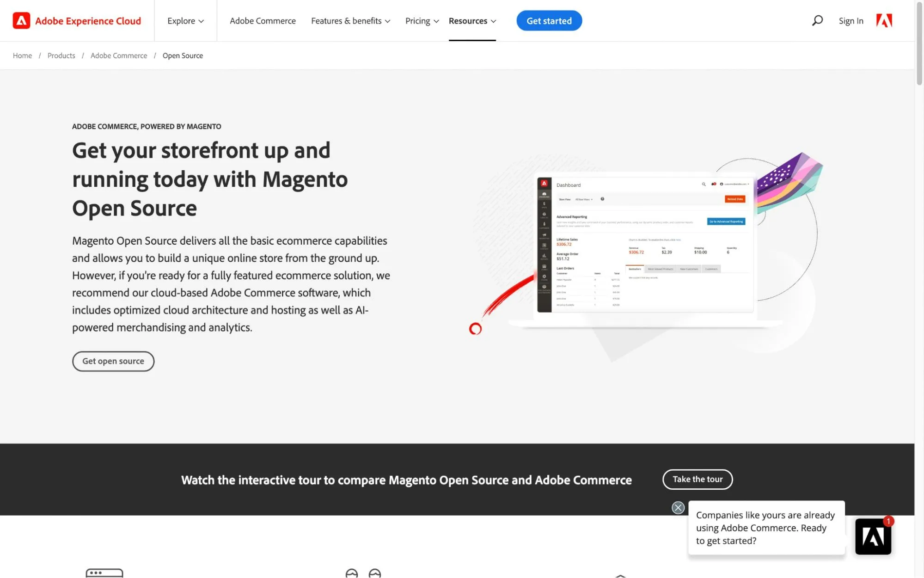Image resolution: width=924 pixels, height=578 pixels.
Task: Expand the Resources dropdown
Action: point(472,21)
